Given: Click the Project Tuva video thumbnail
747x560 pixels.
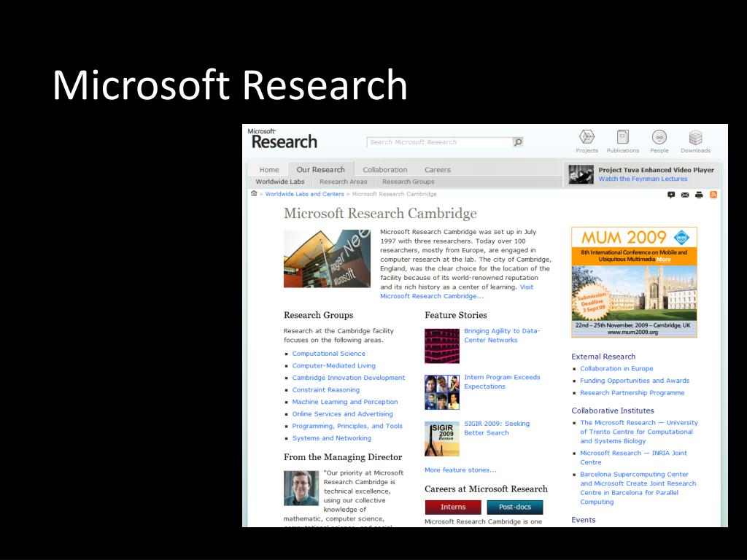Looking at the screenshot, I should point(581,174).
